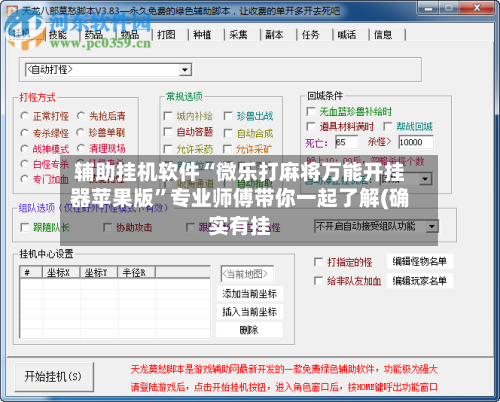Minimize the window
Screen dimensions: 500x402
[x=429, y=8]
